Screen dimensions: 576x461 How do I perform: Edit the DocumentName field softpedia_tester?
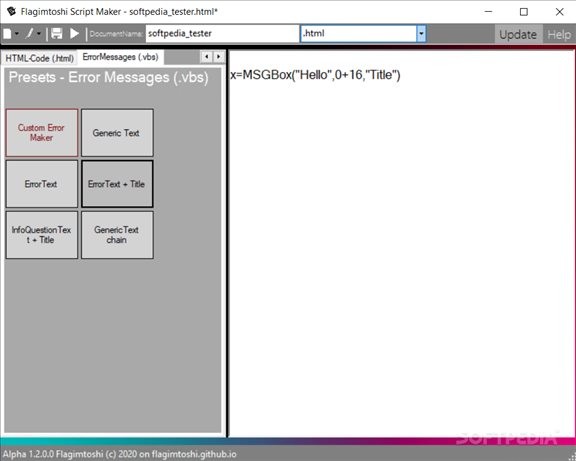pos(222,33)
